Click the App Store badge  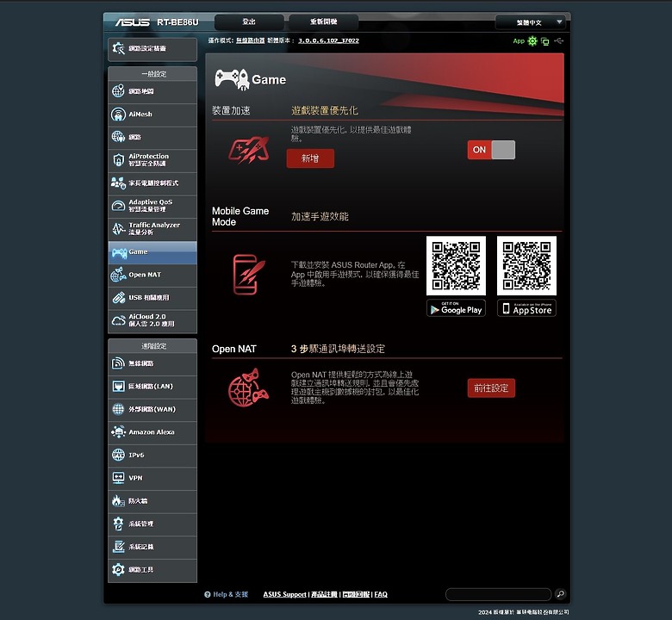point(526,308)
